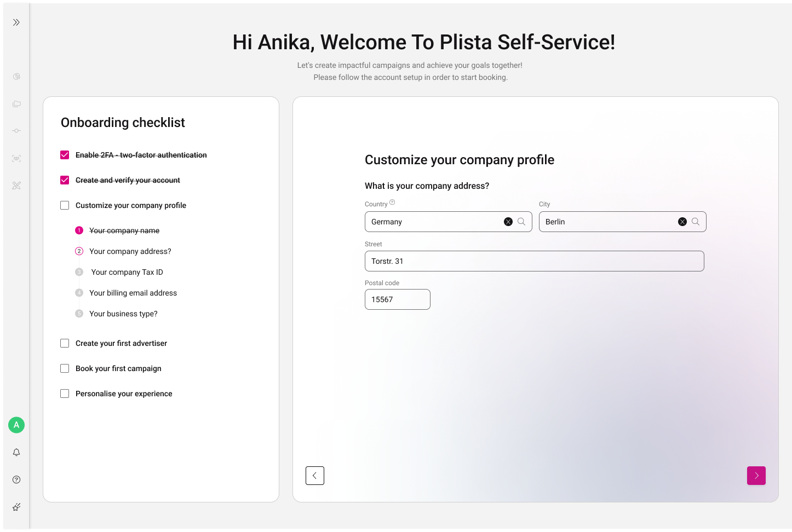
Task: Click the Create your first advertiser label
Action: (x=122, y=343)
